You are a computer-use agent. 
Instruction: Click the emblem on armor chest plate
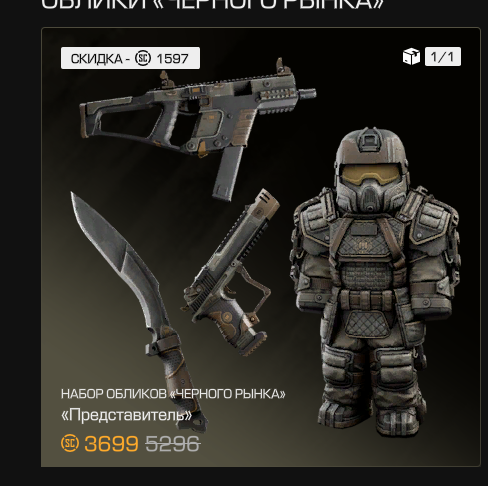[363, 246]
